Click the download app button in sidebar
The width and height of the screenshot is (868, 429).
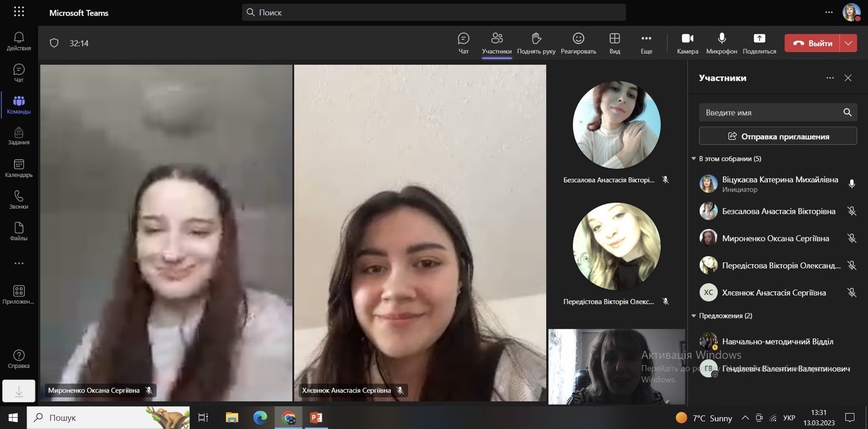click(x=19, y=391)
